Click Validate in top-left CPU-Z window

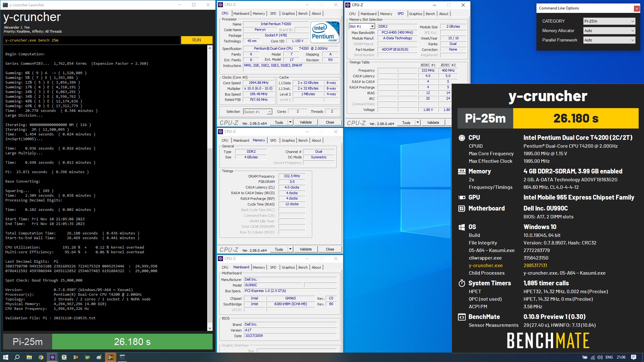point(306,122)
